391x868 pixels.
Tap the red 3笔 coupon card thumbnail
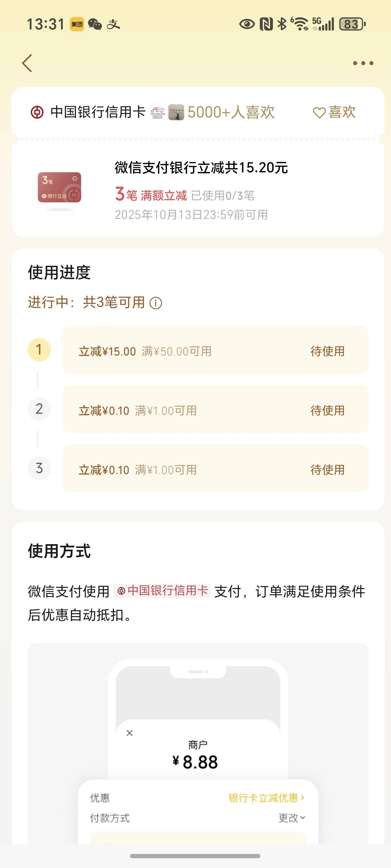click(59, 187)
